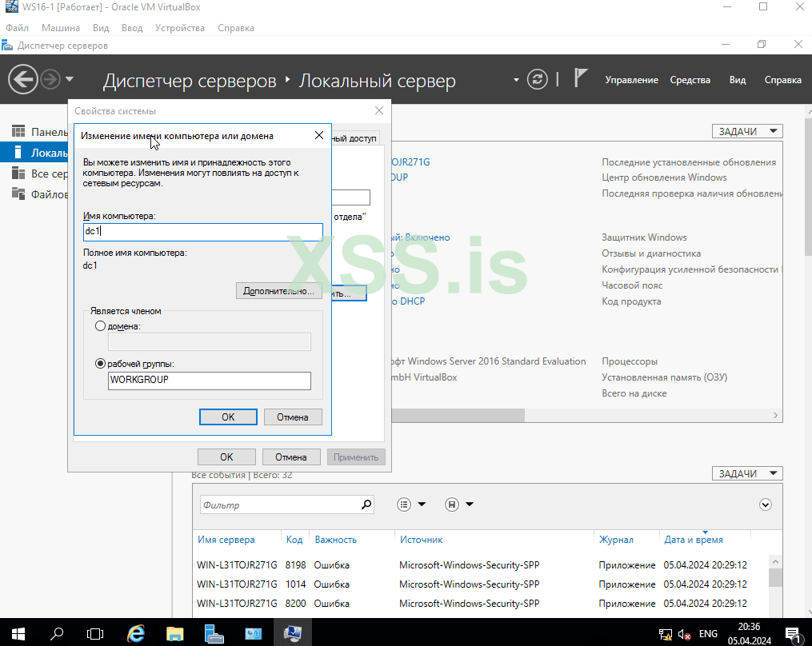The height and width of the screenshot is (646, 812).
Task: Select the 'домена' radio button
Action: tap(100, 326)
